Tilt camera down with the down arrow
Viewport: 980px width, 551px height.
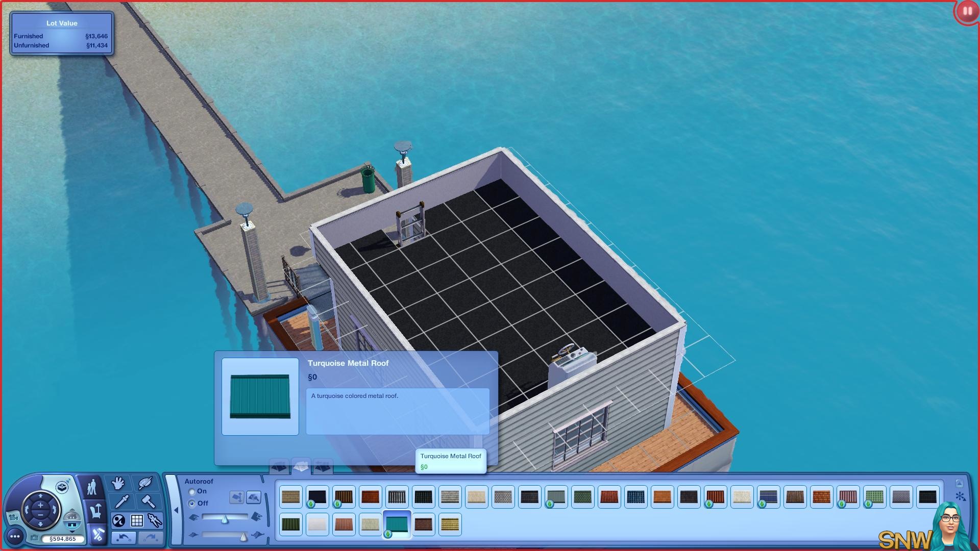[x=40, y=524]
